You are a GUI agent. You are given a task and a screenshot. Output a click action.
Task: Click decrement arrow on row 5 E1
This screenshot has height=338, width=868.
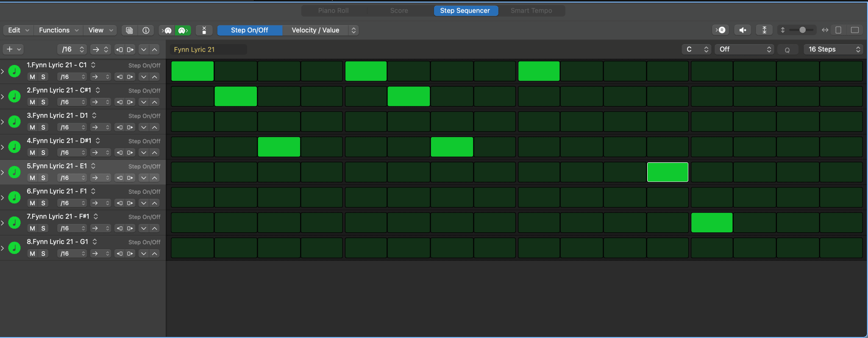coord(144,178)
